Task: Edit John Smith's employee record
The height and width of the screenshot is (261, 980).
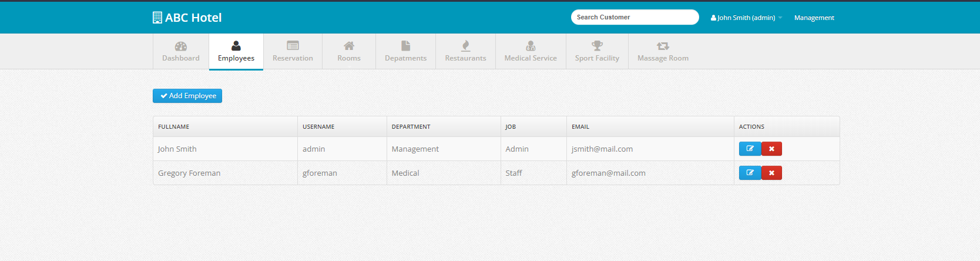Action: (750, 149)
